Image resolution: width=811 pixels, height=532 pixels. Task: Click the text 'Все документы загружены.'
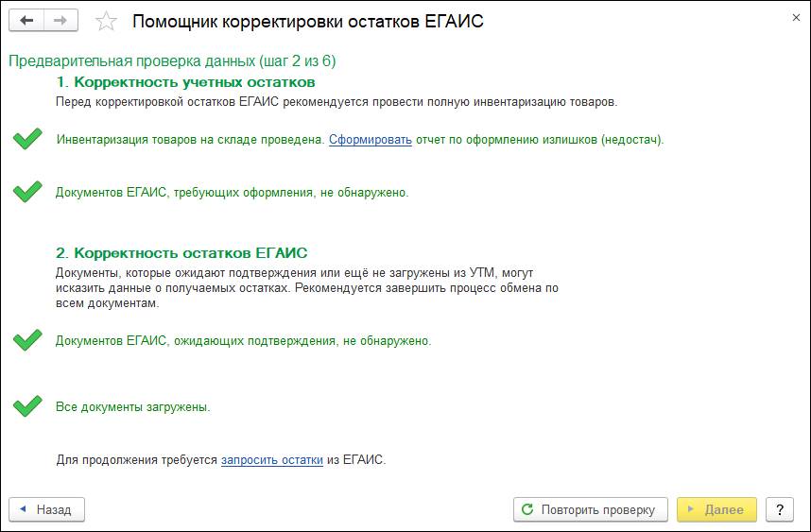coord(133,407)
